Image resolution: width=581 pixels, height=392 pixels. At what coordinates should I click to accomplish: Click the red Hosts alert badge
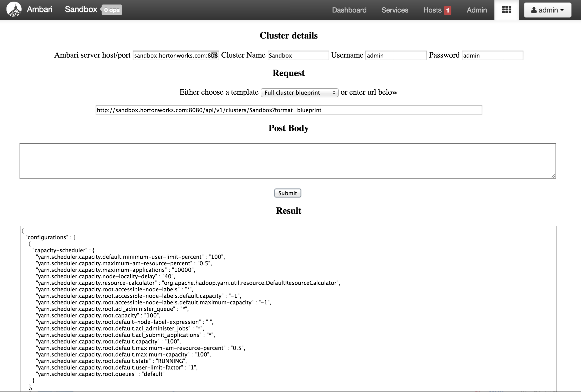(x=447, y=10)
